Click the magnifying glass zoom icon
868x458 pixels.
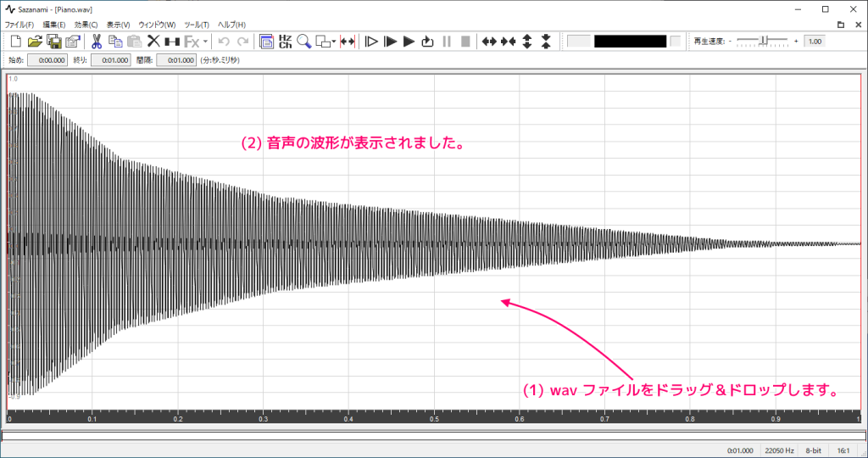[x=303, y=41]
